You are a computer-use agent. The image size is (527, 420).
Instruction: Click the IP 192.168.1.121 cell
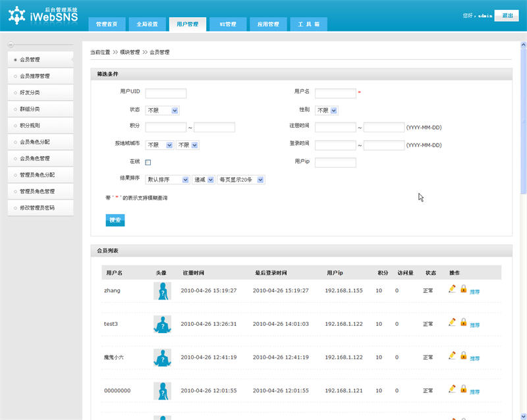(343, 390)
